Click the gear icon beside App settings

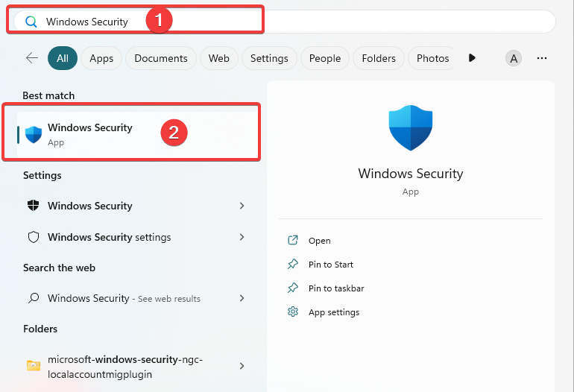pyautogui.click(x=293, y=312)
